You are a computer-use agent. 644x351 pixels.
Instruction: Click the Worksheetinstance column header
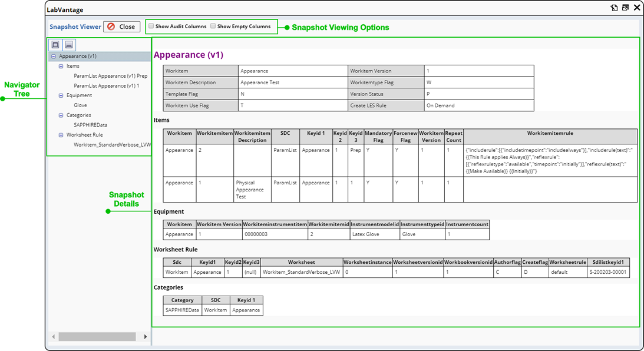coord(368,262)
